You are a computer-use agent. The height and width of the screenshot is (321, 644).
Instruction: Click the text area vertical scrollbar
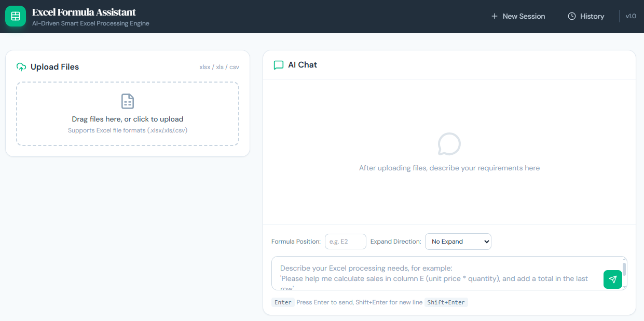tap(624, 273)
